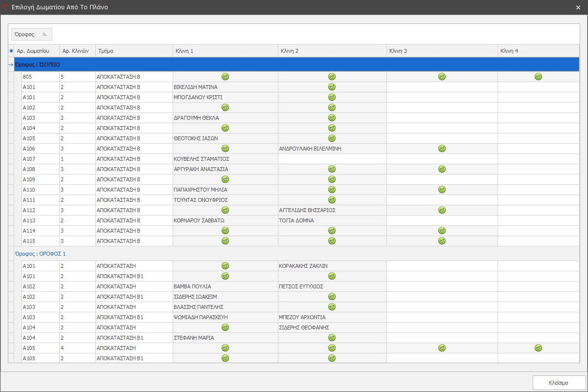
Task: Collapse the Όροφος : ΟΡΟΦΟΣ 1 group
Action: 40,254
